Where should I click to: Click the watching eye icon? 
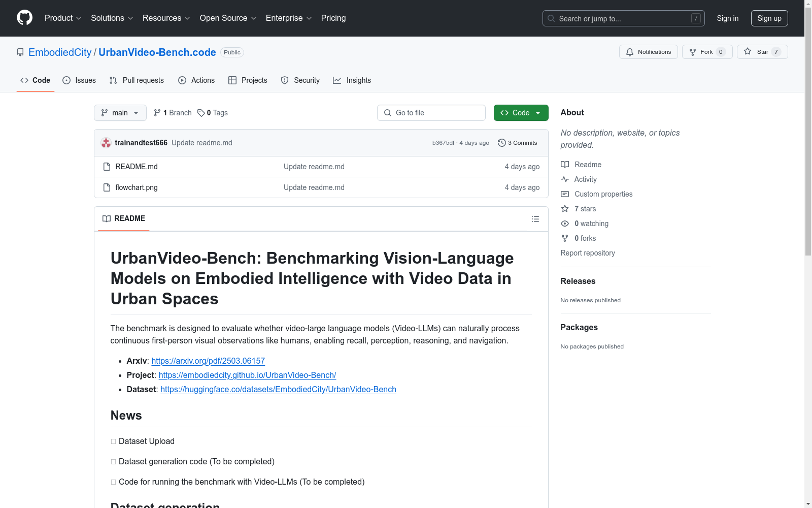[565, 224]
